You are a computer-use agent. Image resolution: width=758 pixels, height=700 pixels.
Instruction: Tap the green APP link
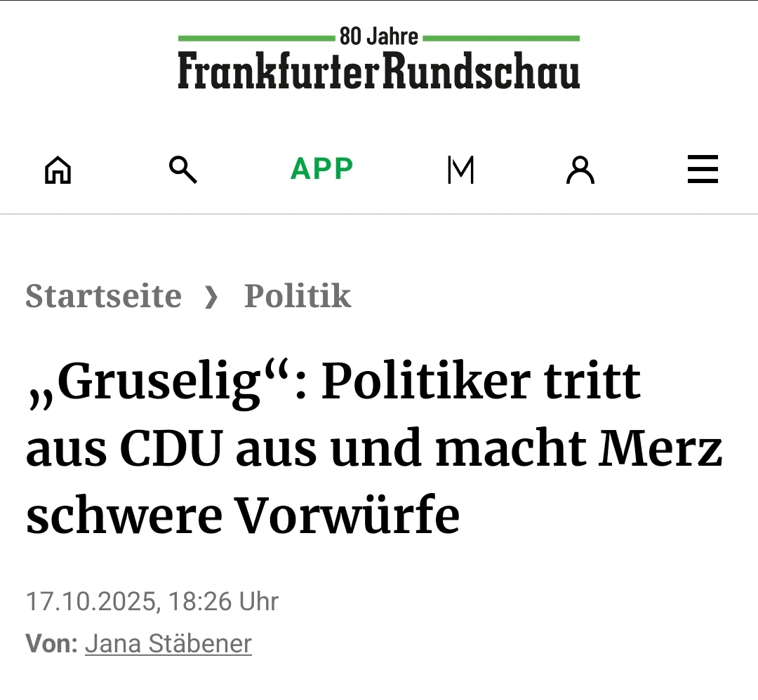[322, 169]
